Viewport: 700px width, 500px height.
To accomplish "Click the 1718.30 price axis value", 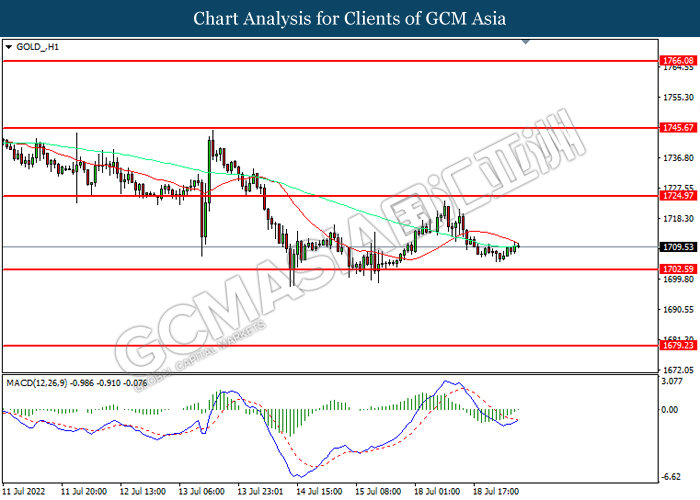I will tap(679, 219).
